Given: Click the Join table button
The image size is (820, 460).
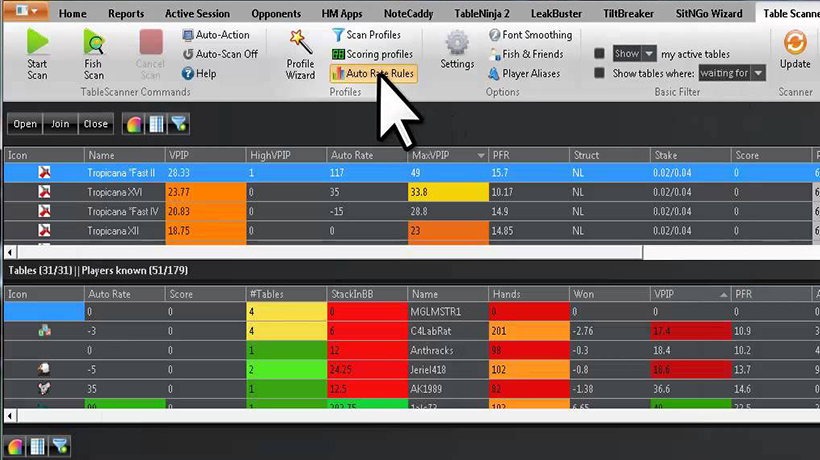Looking at the screenshot, I should [60, 124].
